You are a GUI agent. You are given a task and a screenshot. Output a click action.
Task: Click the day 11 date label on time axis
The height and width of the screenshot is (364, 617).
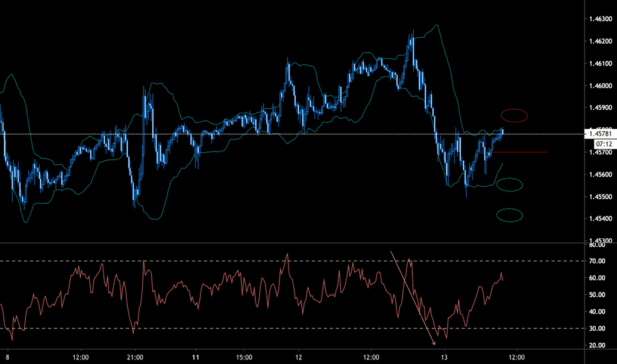[195, 357]
